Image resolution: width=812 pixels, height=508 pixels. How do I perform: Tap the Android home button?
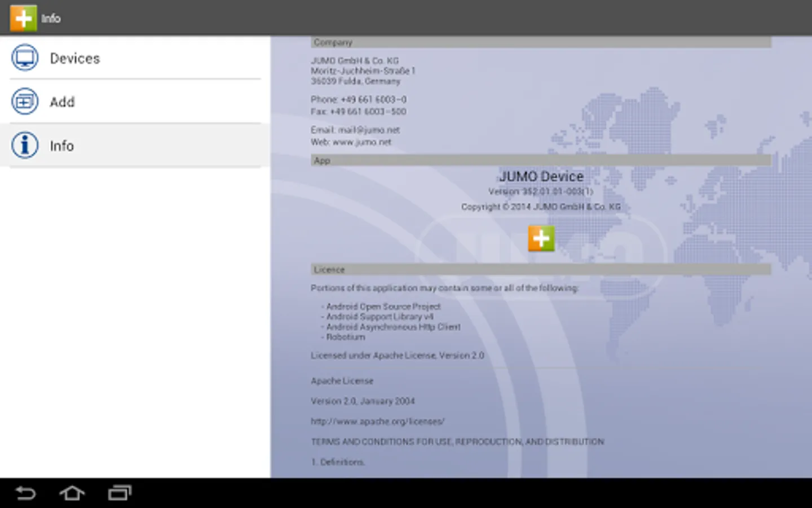(72, 493)
